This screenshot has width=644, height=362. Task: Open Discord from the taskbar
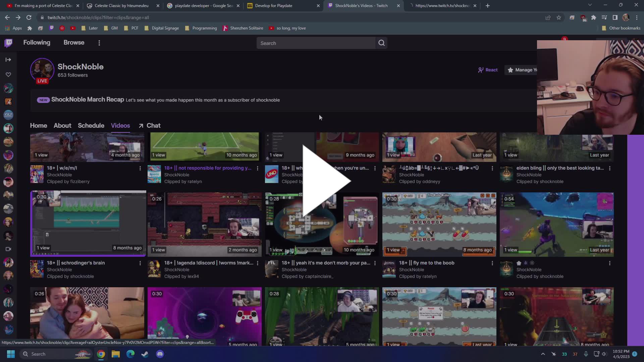click(x=160, y=354)
